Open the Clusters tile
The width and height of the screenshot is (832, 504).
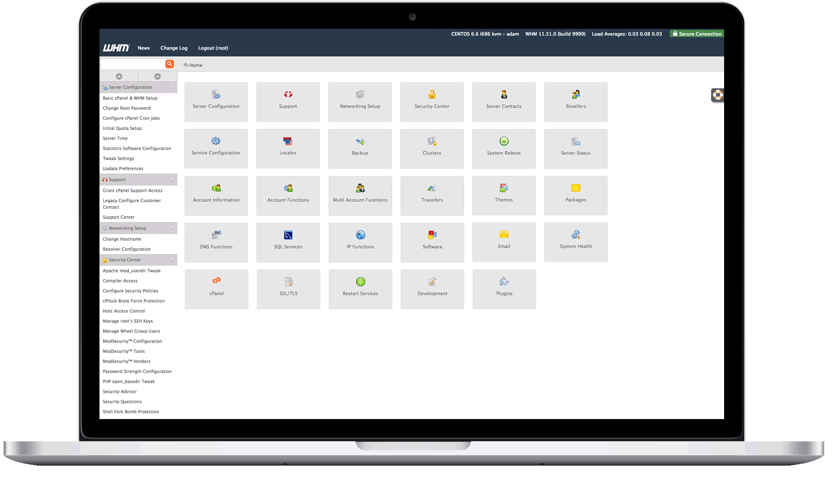point(432,149)
